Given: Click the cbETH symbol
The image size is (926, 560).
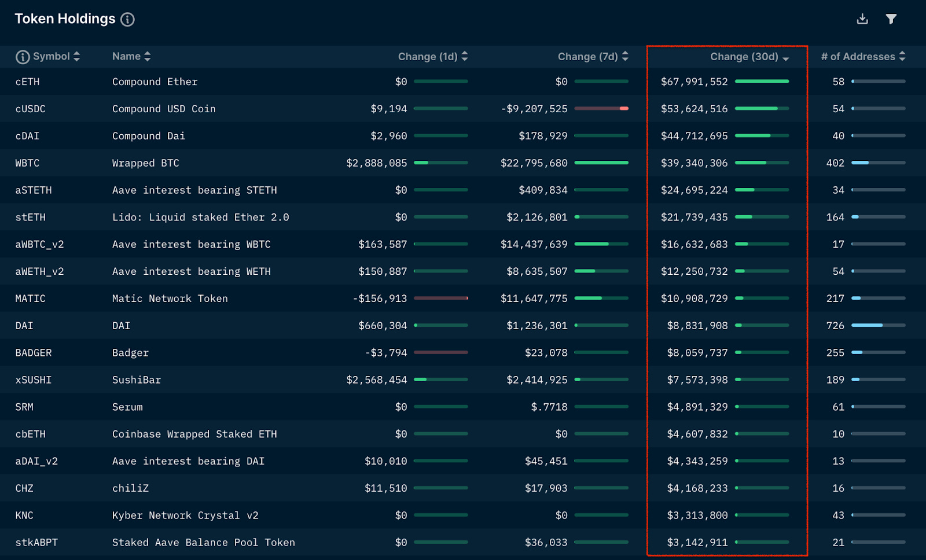Looking at the screenshot, I should 30,434.
